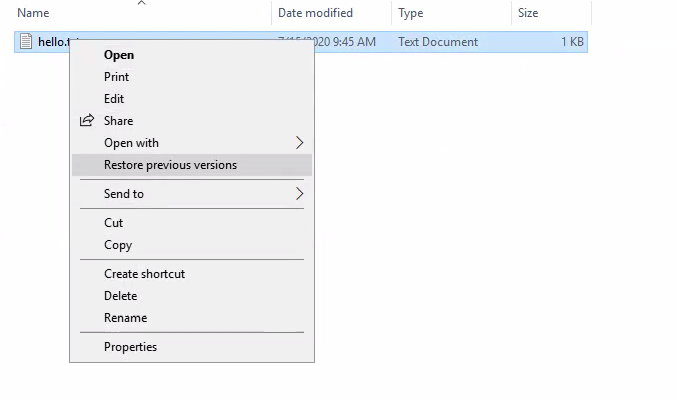Click the Share arrow icon in context menu
The height and width of the screenshot is (400, 677).
[87, 120]
